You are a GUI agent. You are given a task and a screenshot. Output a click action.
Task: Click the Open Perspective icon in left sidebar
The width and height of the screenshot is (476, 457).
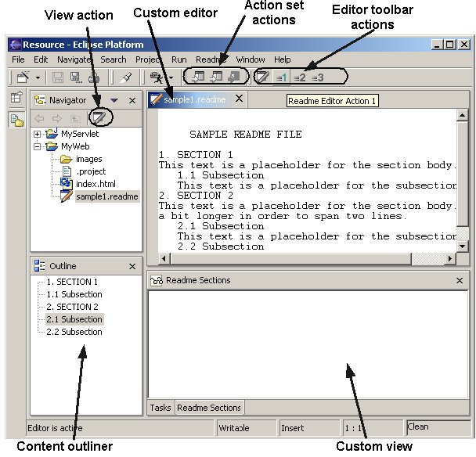(x=16, y=98)
